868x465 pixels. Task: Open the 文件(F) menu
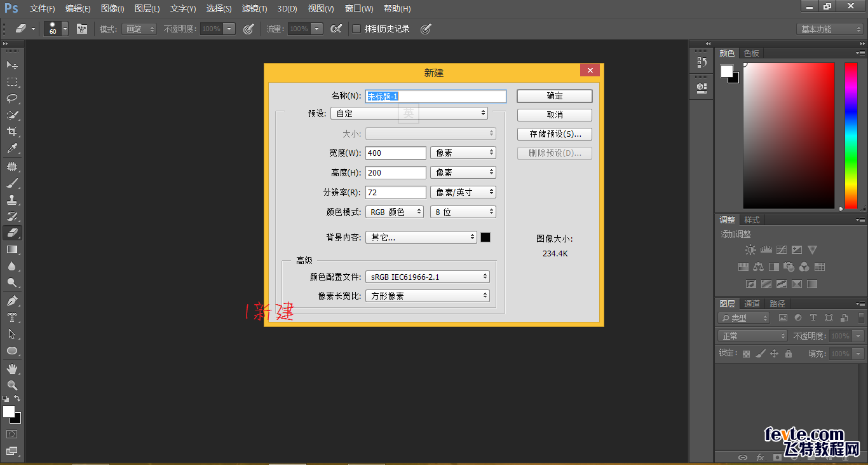click(x=43, y=9)
